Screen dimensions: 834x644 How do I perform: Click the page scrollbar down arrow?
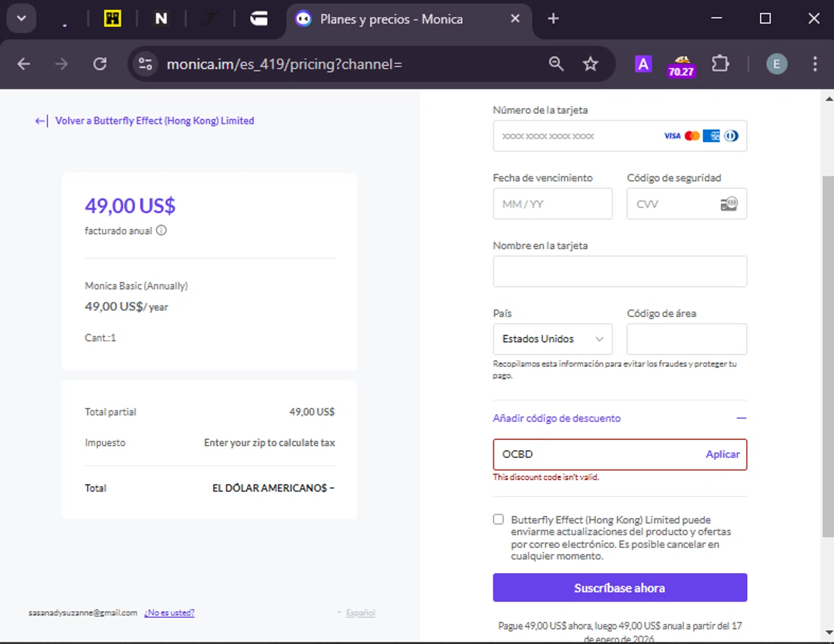(x=828, y=632)
